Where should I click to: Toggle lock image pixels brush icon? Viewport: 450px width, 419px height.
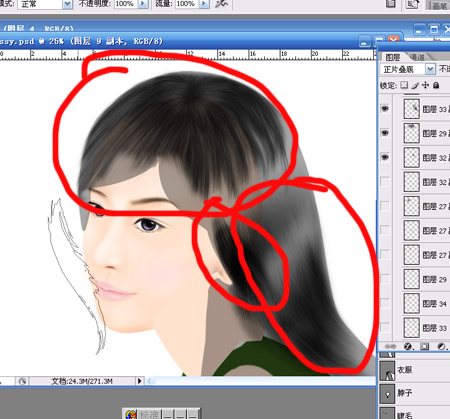pos(415,85)
